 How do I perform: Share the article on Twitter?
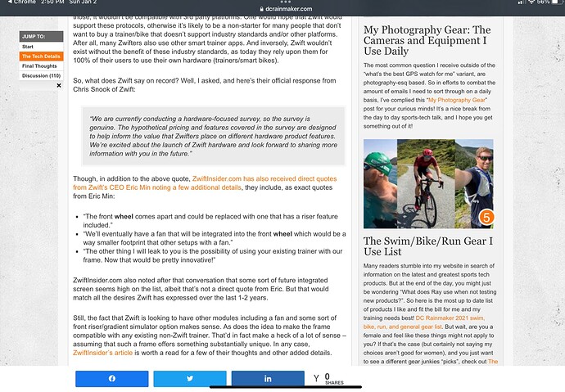(190, 378)
